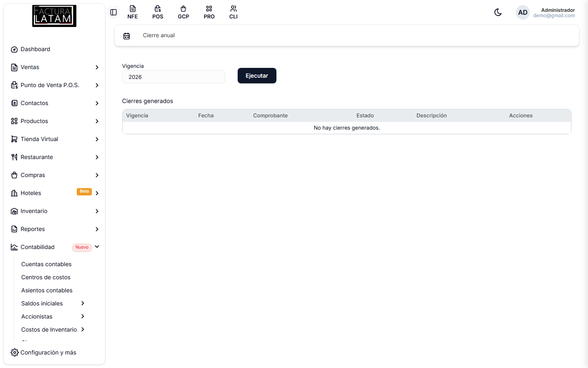Collapse the Contabilidad menu chevron
Viewport: 588px width, 368px height.
click(97, 247)
